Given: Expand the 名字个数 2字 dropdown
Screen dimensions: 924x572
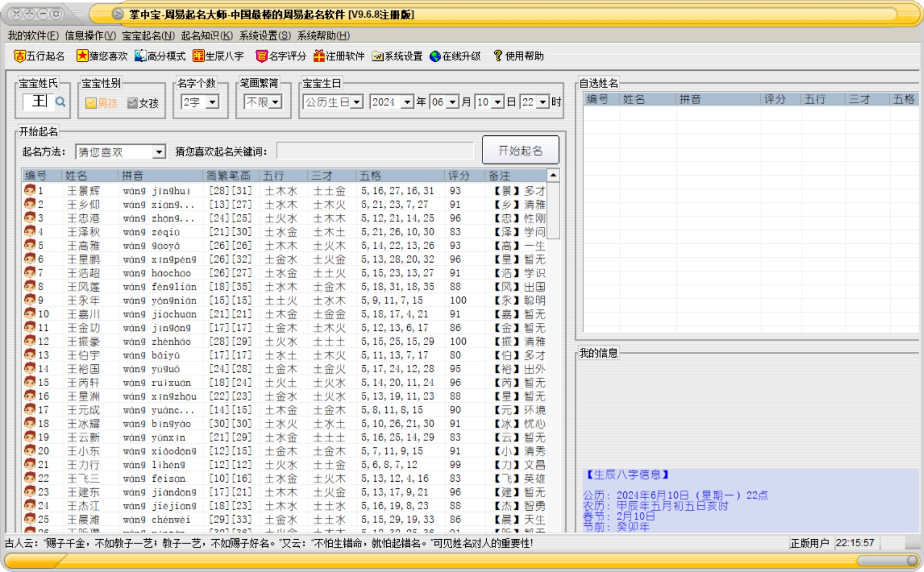Looking at the screenshot, I should 213,102.
